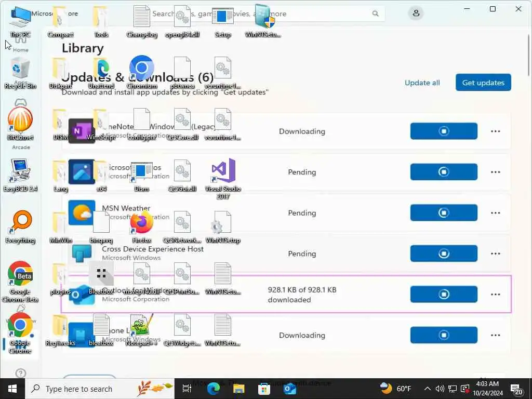The width and height of the screenshot is (532, 399).
Task: Open Outlook from the taskbar
Action: click(x=290, y=389)
